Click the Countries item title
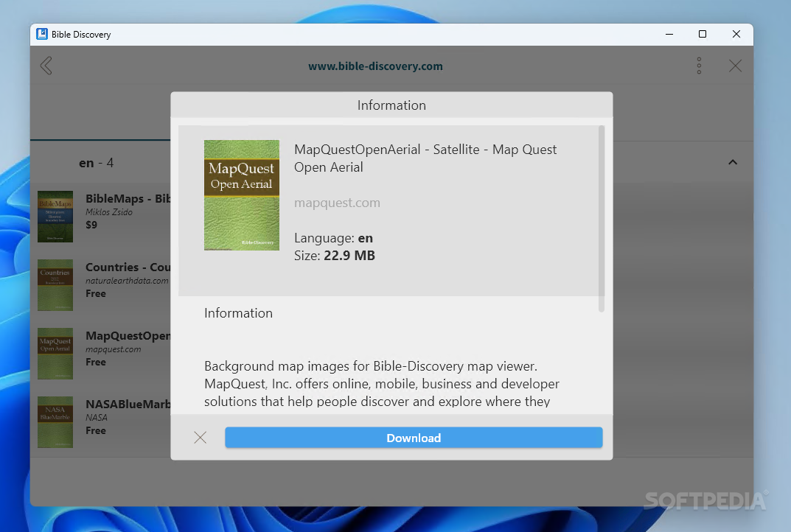Viewport: 791px width, 532px height. tap(128, 267)
